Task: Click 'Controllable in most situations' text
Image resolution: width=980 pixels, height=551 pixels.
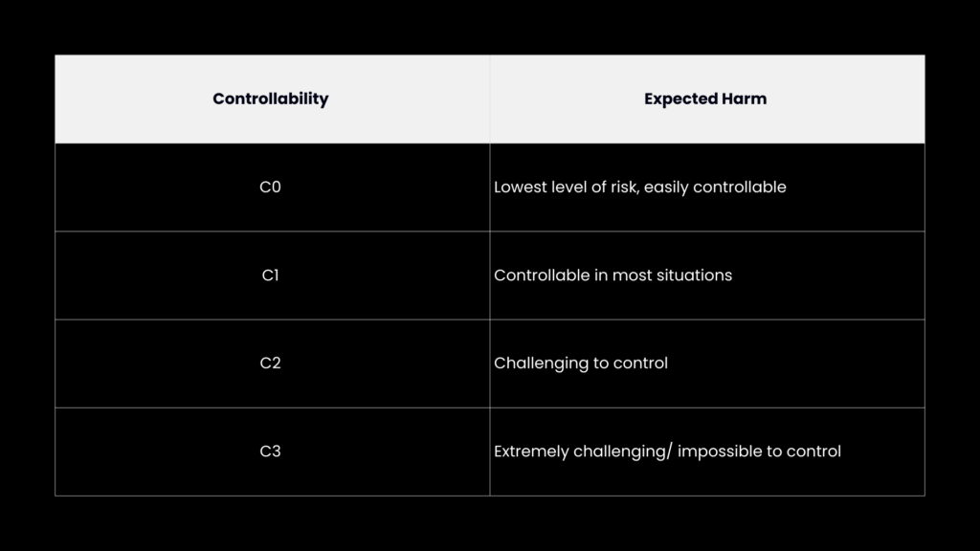Action: click(x=612, y=275)
